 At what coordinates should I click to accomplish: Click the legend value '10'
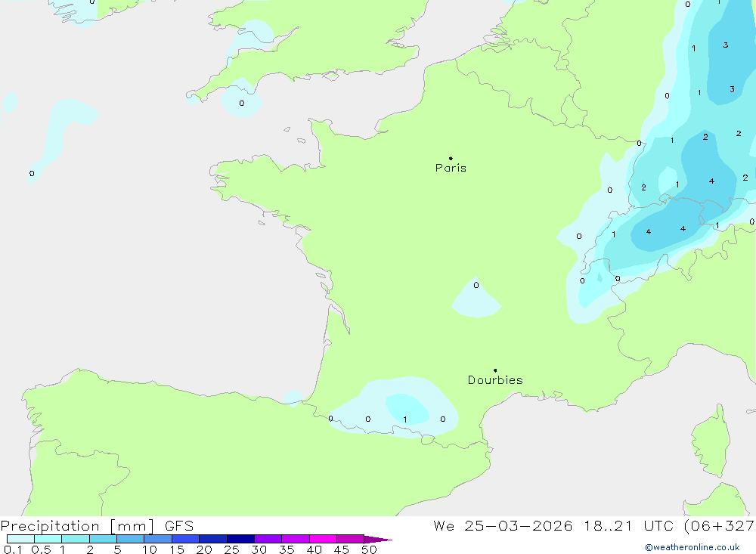149,549
